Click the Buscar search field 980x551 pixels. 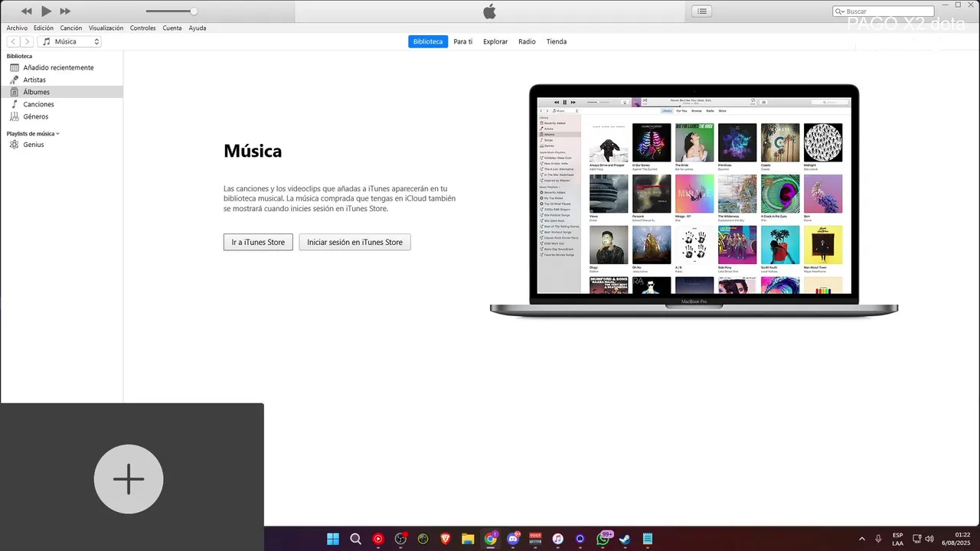pyautogui.click(x=884, y=11)
